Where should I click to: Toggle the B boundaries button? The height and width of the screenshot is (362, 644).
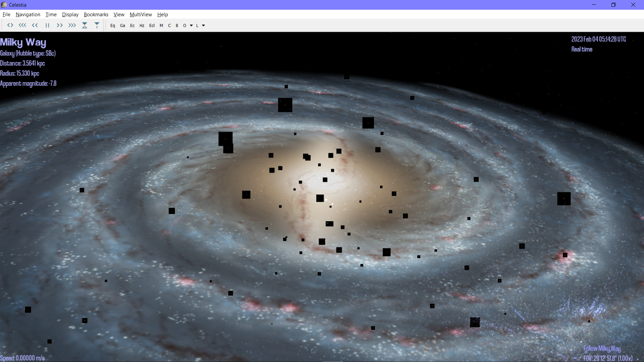(177, 25)
